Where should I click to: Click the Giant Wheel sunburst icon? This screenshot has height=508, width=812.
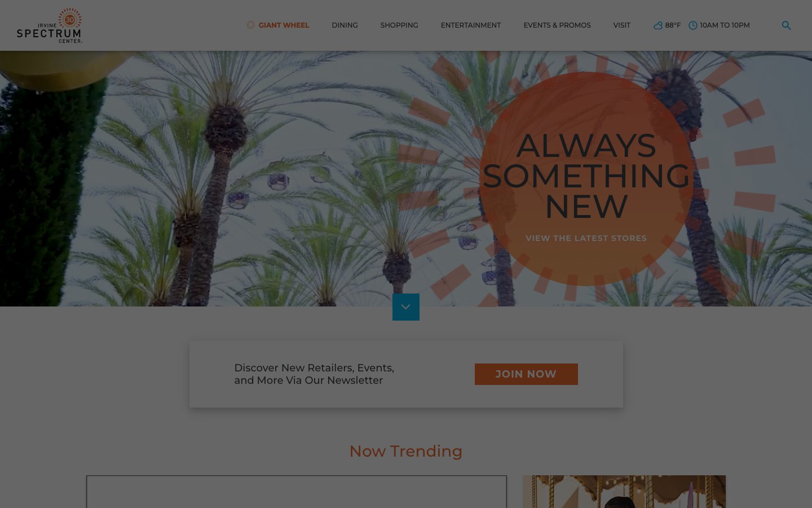pyautogui.click(x=251, y=25)
